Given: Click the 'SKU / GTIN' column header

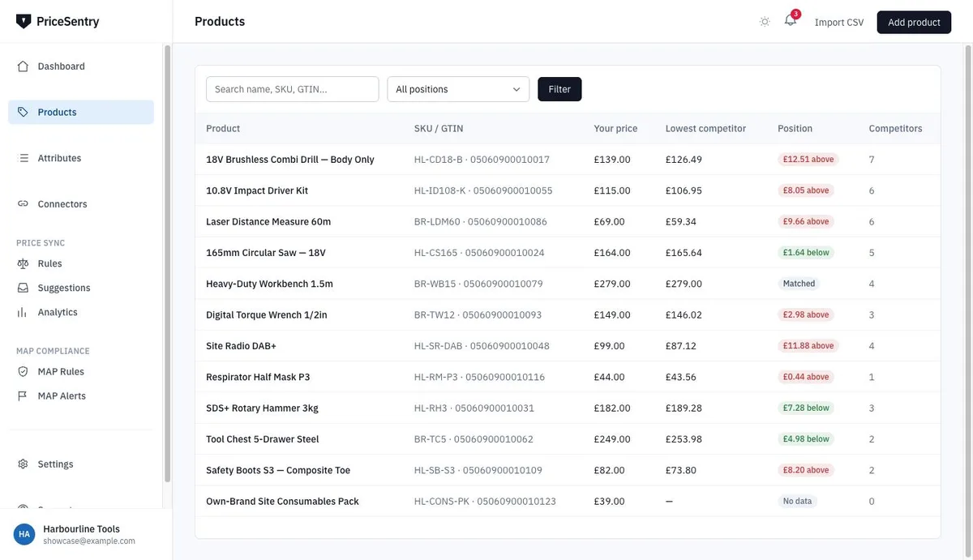Looking at the screenshot, I should pyautogui.click(x=439, y=128).
